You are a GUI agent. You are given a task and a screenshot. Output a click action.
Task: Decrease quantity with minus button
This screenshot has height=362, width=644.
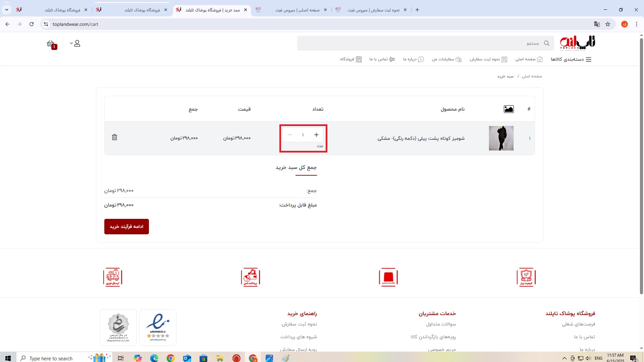coord(289,135)
